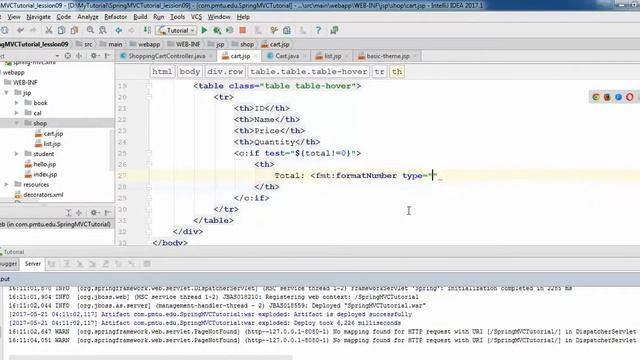Click the Navigate Back blue arrow
This screenshot has height=360, width=640.
[118, 30]
